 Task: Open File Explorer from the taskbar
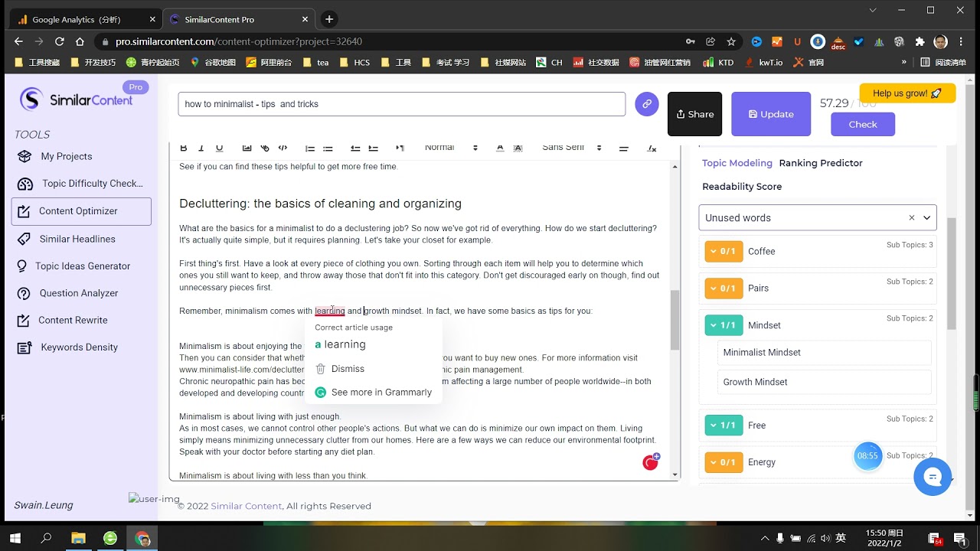click(78, 538)
